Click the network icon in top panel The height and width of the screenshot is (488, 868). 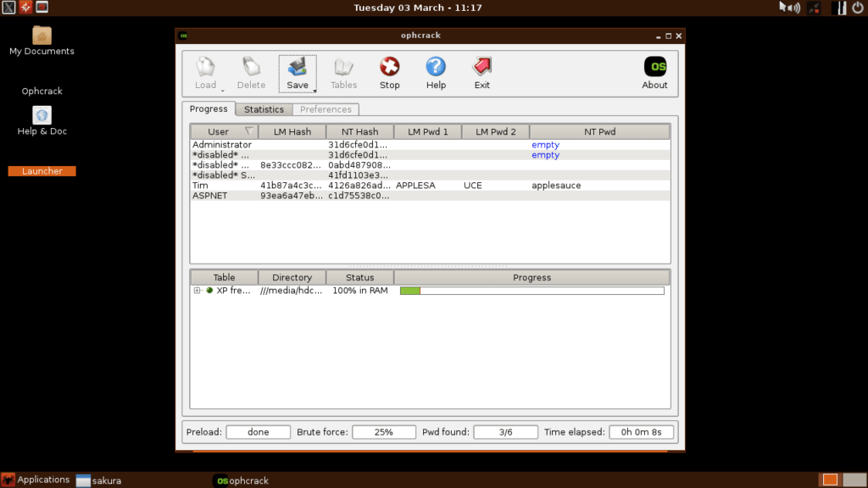[815, 8]
